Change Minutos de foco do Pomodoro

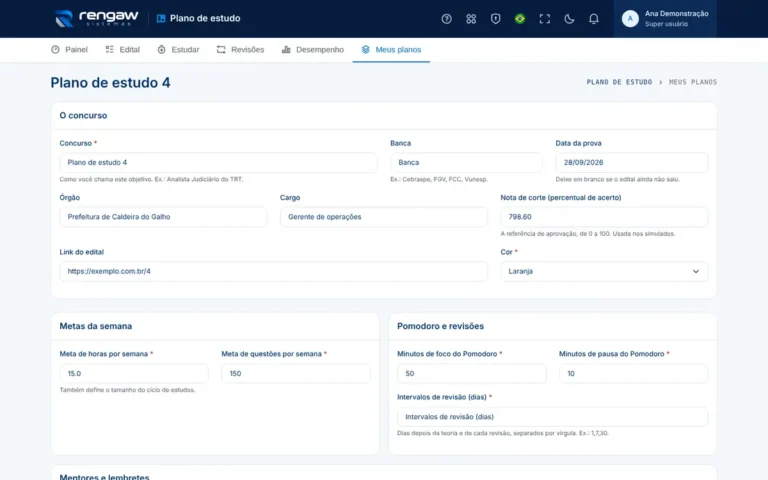point(472,374)
